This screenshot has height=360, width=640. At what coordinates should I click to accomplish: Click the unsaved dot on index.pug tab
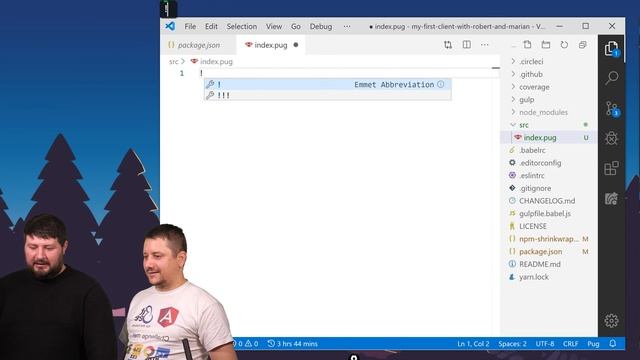[x=296, y=45]
